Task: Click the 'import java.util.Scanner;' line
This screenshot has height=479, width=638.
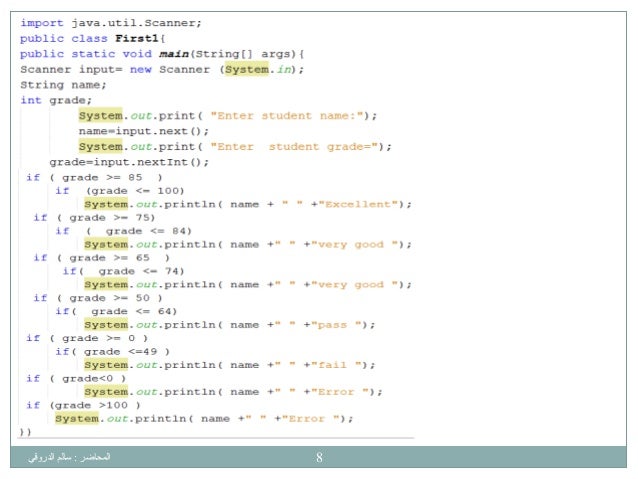Action: click(111, 23)
